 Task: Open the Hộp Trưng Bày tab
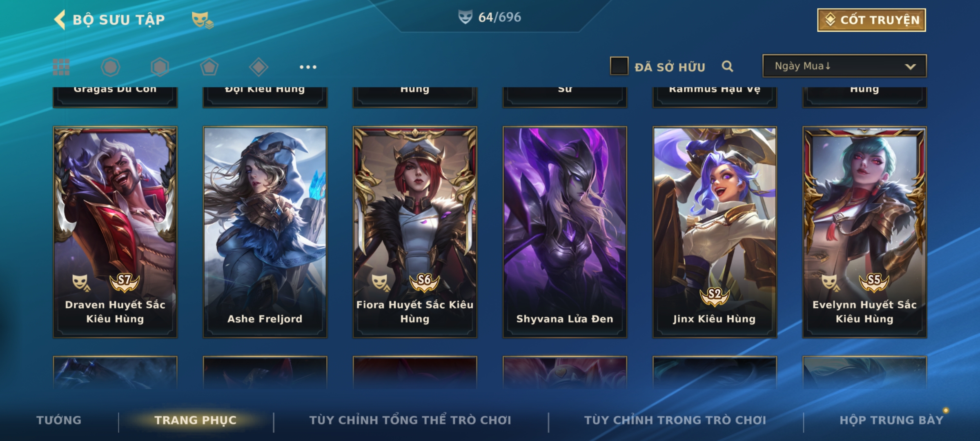pyautogui.click(x=891, y=420)
